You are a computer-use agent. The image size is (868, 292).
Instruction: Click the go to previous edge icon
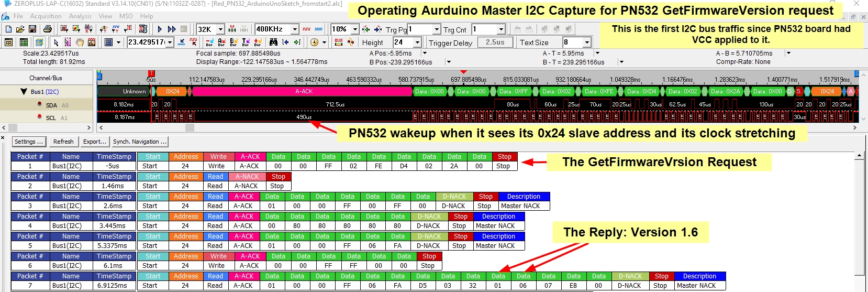click(285, 42)
